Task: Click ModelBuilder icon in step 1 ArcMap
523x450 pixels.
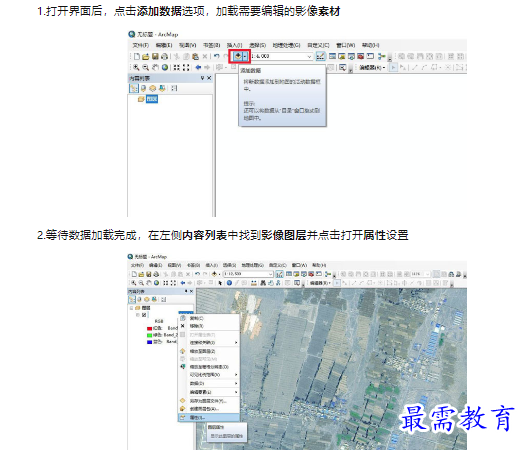Action: [x=381, y=56]
